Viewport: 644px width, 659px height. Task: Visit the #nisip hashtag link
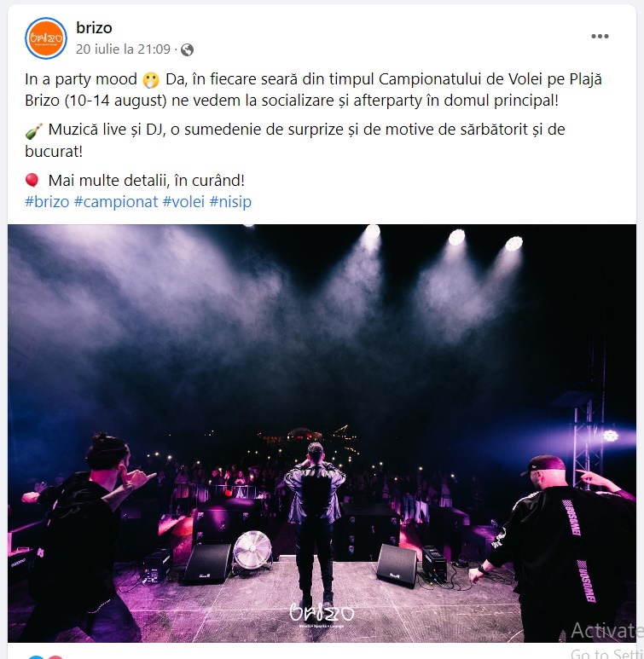click(x=230, y=202)
